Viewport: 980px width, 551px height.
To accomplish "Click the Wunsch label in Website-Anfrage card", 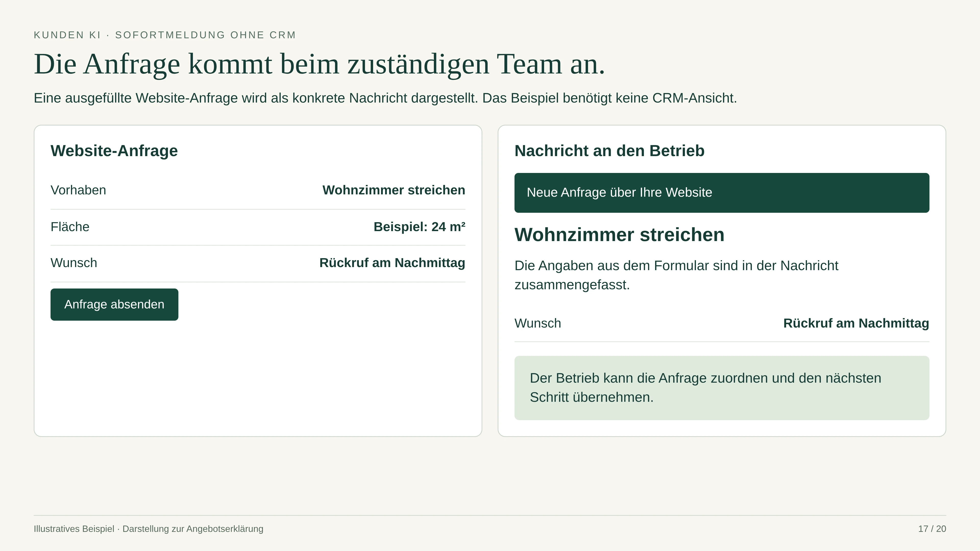I will 74,263.
